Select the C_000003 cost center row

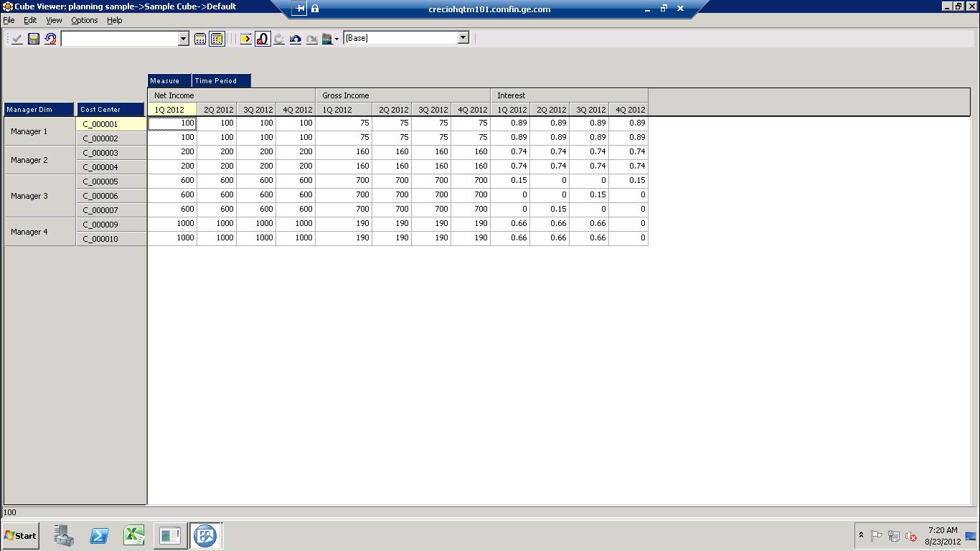click(x=111, y=153)
